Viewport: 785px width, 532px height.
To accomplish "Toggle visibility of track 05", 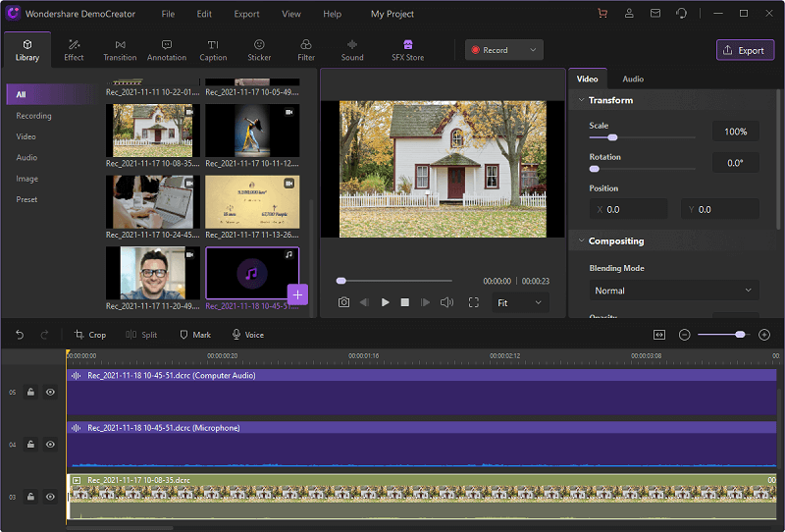I will 50,393.
